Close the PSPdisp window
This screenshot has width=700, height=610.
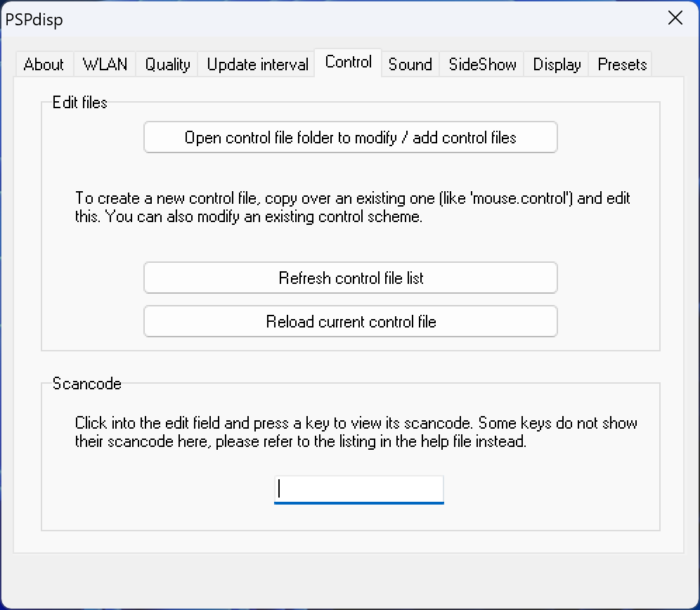click(675, 18)
